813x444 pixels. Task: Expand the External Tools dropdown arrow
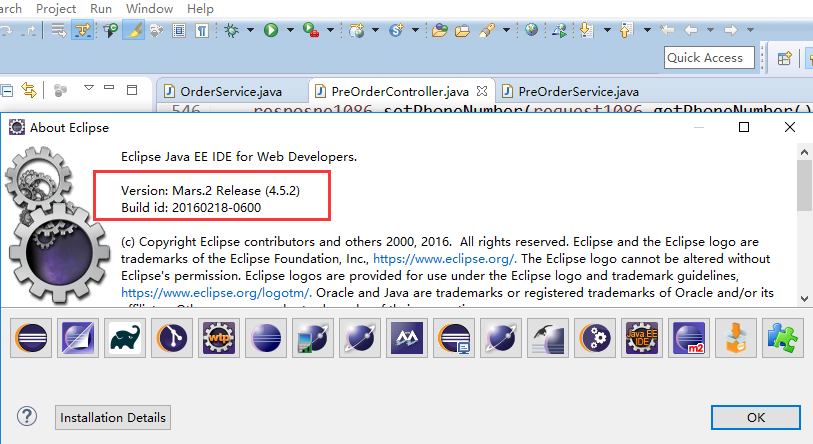(x=330, y=30)
